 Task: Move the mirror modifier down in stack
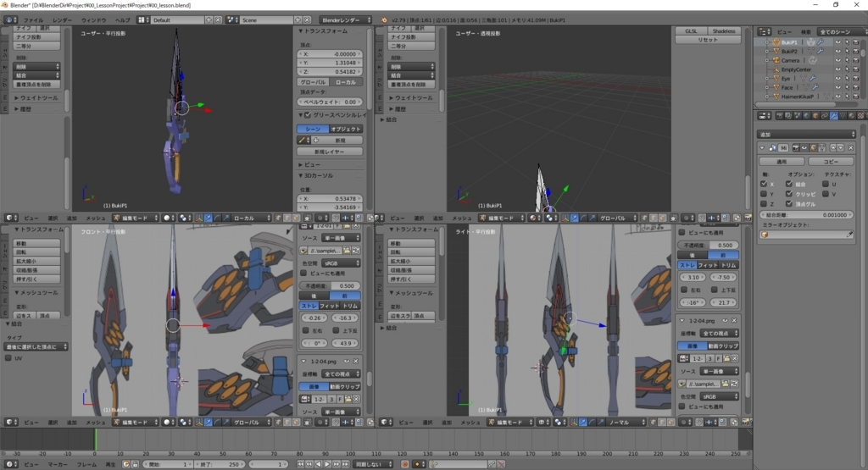(840, 147)
